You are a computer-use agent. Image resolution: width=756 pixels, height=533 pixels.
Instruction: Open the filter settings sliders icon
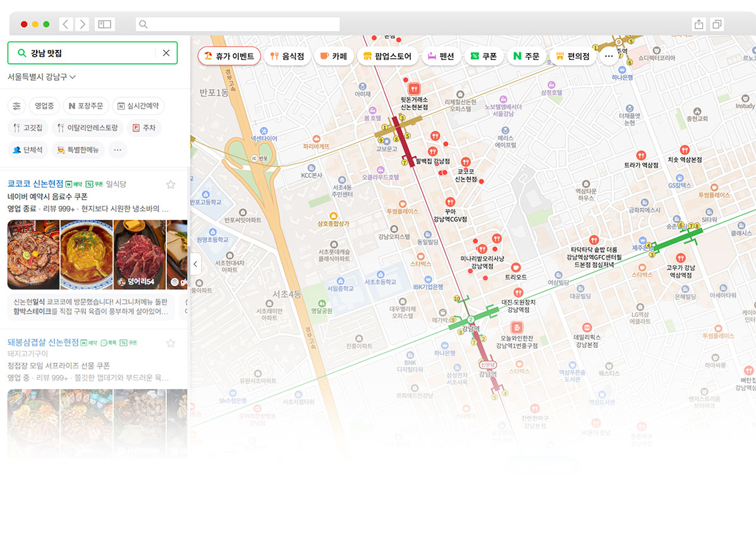pos(17,106)
